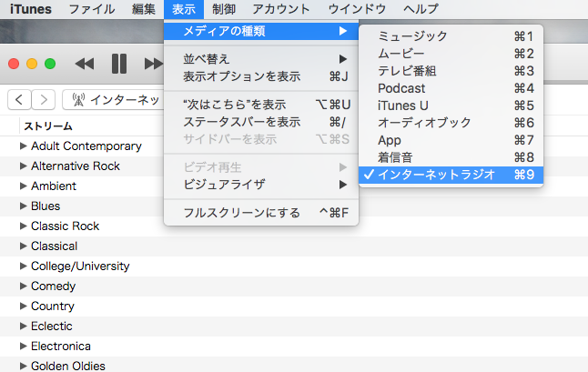Open the ファイル menu

pyautogui.click(x=92, y=9)
